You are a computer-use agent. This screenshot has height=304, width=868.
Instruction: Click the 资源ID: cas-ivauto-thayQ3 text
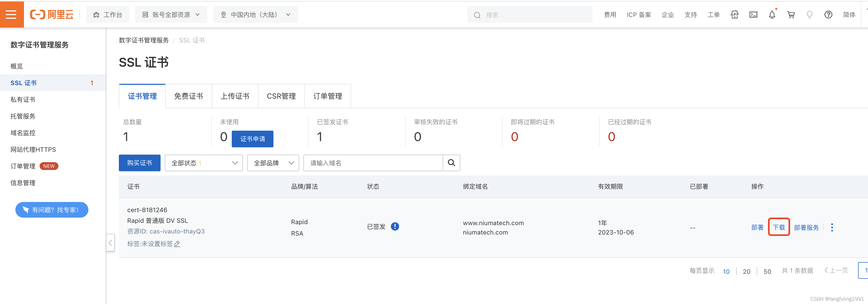pos(166,231)
